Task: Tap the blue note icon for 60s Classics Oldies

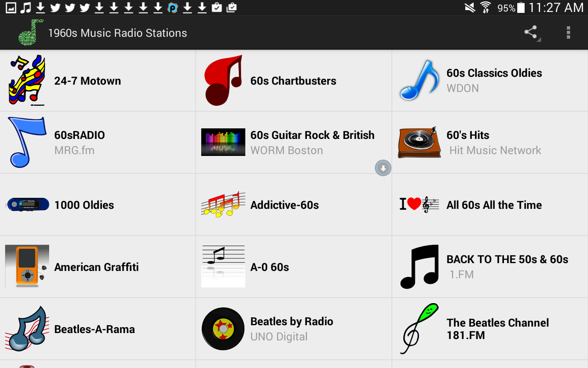Action: (x=419, y=80)
